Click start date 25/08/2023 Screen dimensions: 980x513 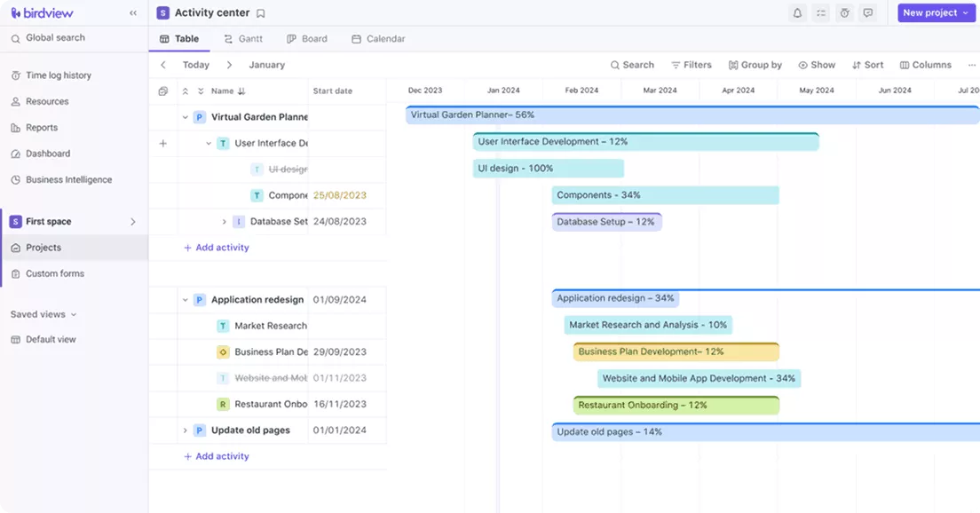coord(340,195)
